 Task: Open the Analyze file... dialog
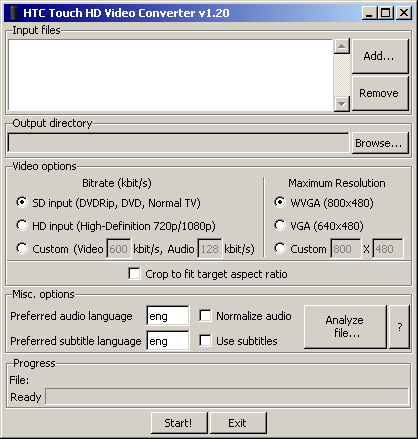[345, 327]
